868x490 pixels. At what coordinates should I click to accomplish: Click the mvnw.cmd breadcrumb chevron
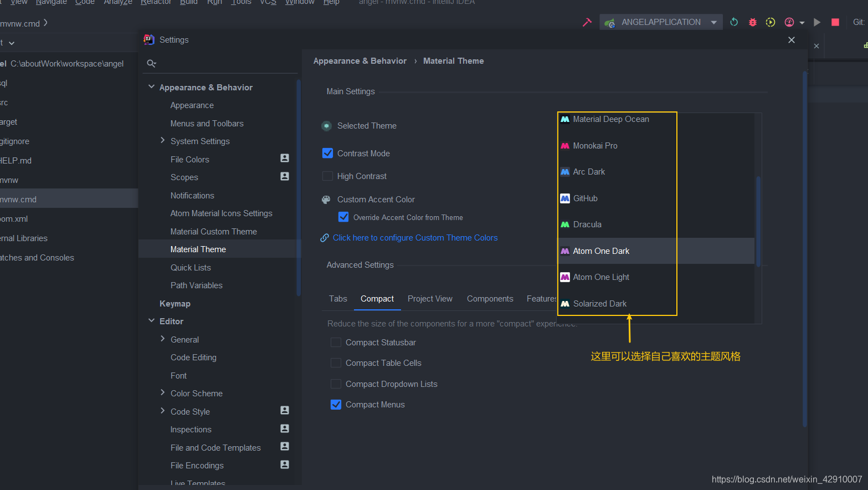45,23
